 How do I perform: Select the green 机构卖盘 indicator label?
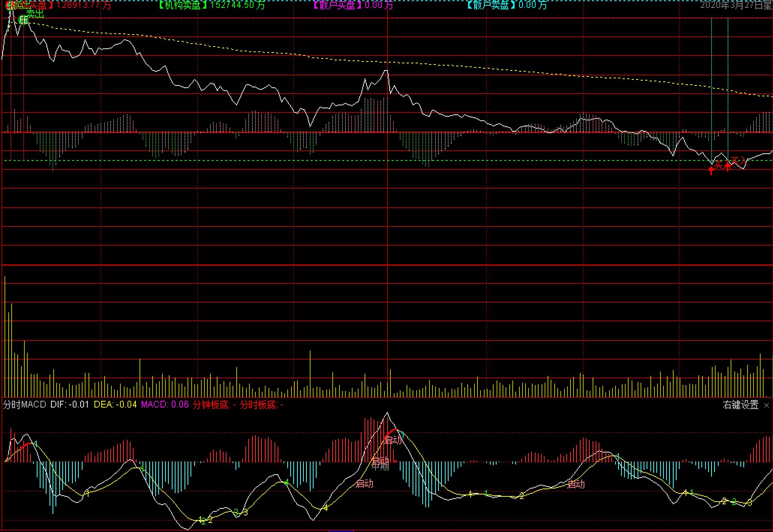pyautogui.click(x=182, y=5)
